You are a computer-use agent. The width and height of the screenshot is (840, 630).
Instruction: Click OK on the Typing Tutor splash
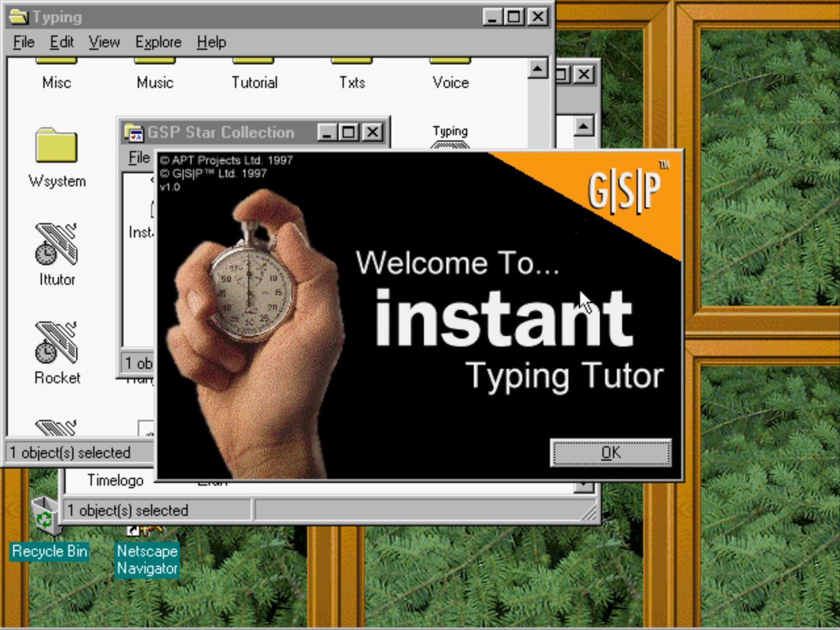pos(610,453)
